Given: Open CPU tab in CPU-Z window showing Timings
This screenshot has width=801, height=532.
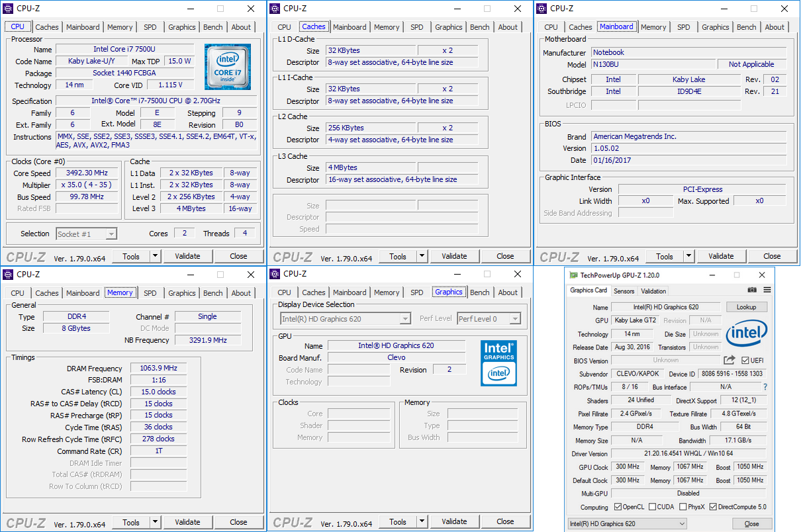Looking at the screenshot, I should pyautogui.click(x=18, y=293).
